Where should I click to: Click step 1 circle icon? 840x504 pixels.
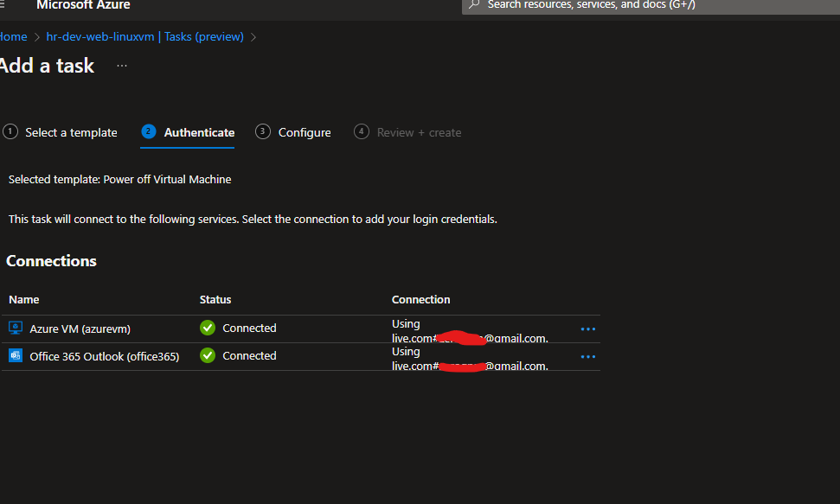(10, 131)
